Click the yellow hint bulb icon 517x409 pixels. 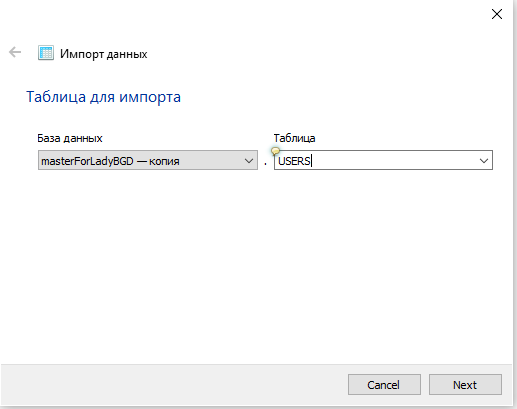[x=275, y=151]
